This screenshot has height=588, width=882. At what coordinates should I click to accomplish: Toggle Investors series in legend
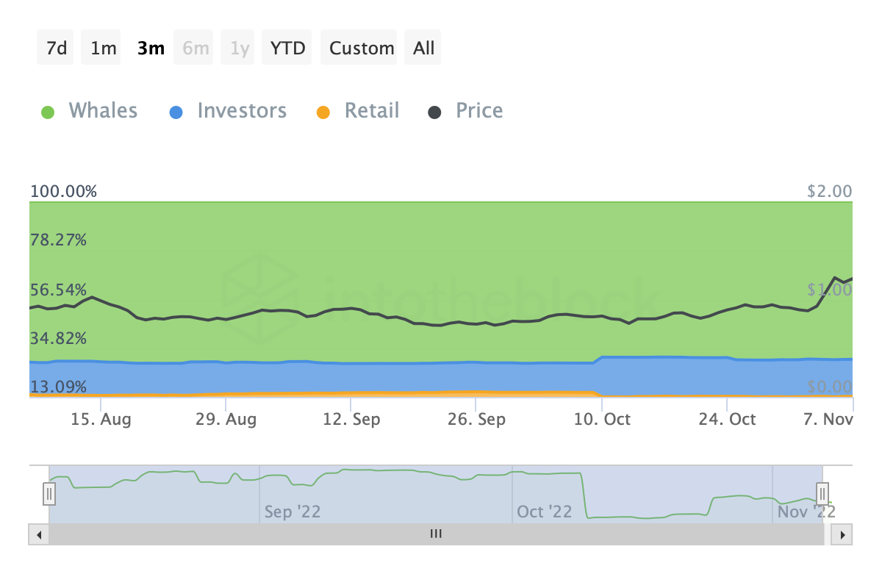pyautogui.click(x=241, y=111)
